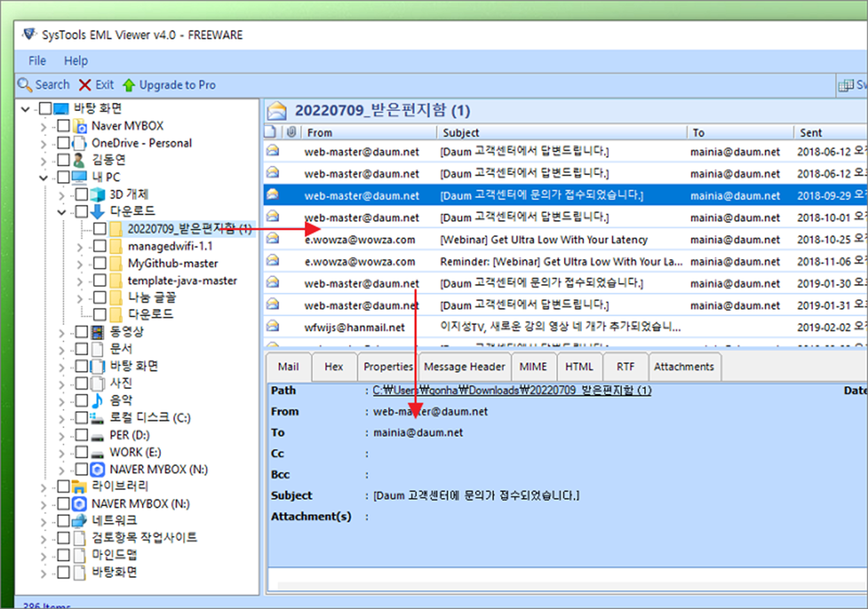Sort emails by the From column
868x609 pixels.
[x=369, y=132]
